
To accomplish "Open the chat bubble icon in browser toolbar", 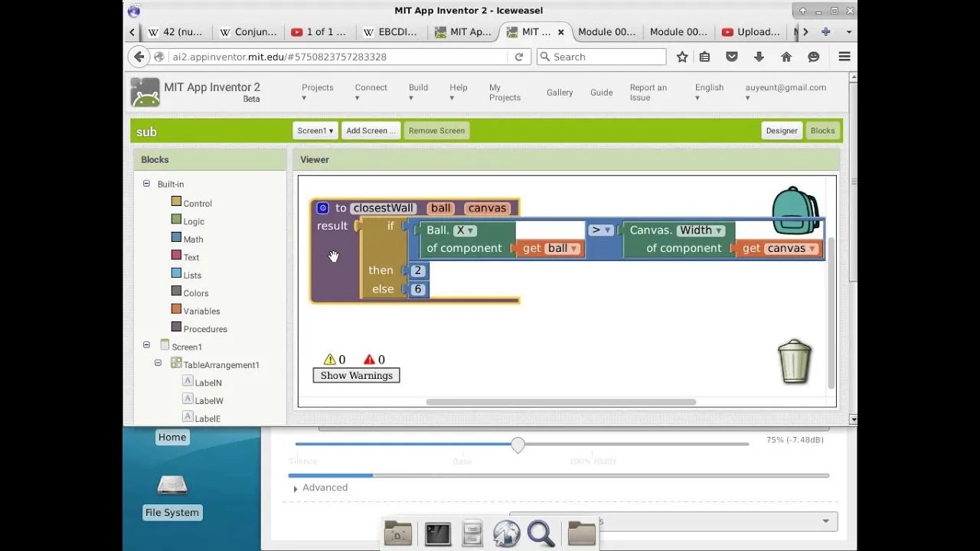I will tap(814, 57).
